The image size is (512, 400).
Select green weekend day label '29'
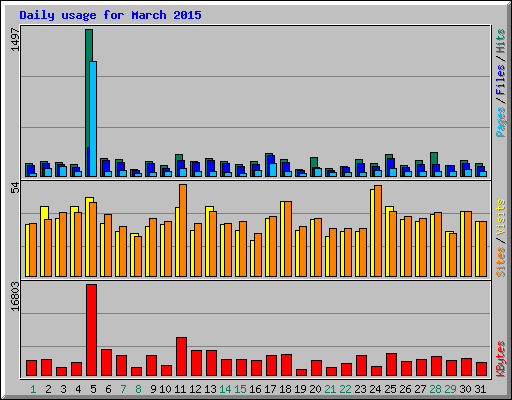click(x=450, y=389)
